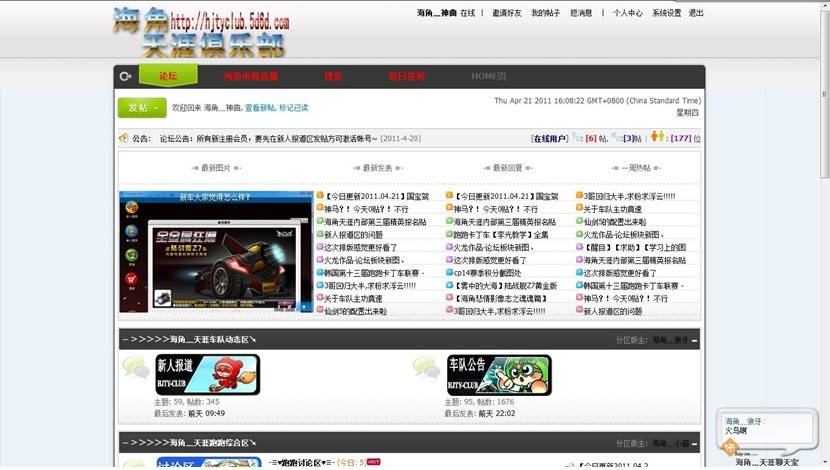Click 前天 09:49 last post under 新人报道
Screen dimensions: 830x470
pyautogui.click(x=206, y=413)
